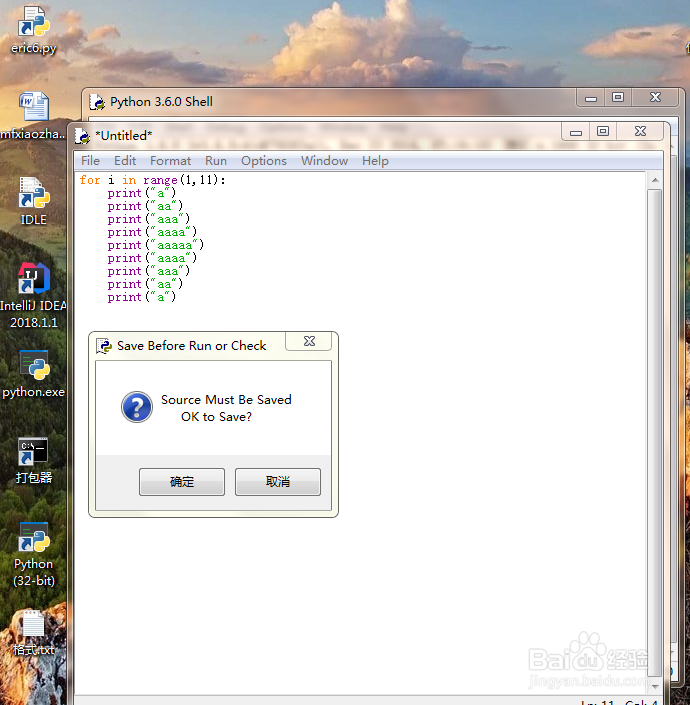Cancel saving with the 取消 button
Screen dimensions: 690x705
278,482
